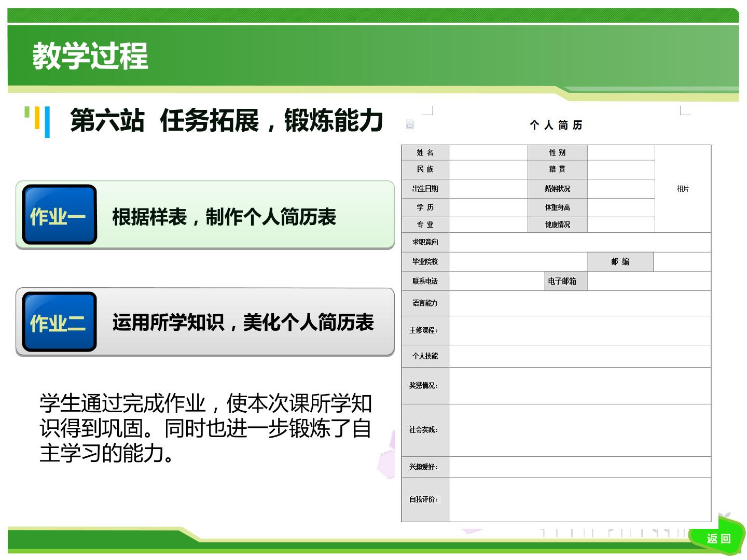This screenshot has height=560, width=747.
Task: Click the empty field beside 社会实践
Action: 579,430
